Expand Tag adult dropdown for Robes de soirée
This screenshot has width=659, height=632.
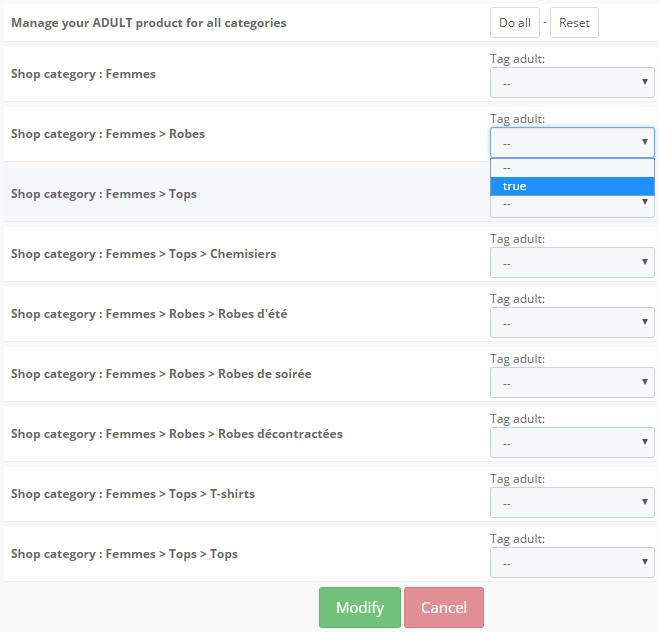(x=572, y=383)
